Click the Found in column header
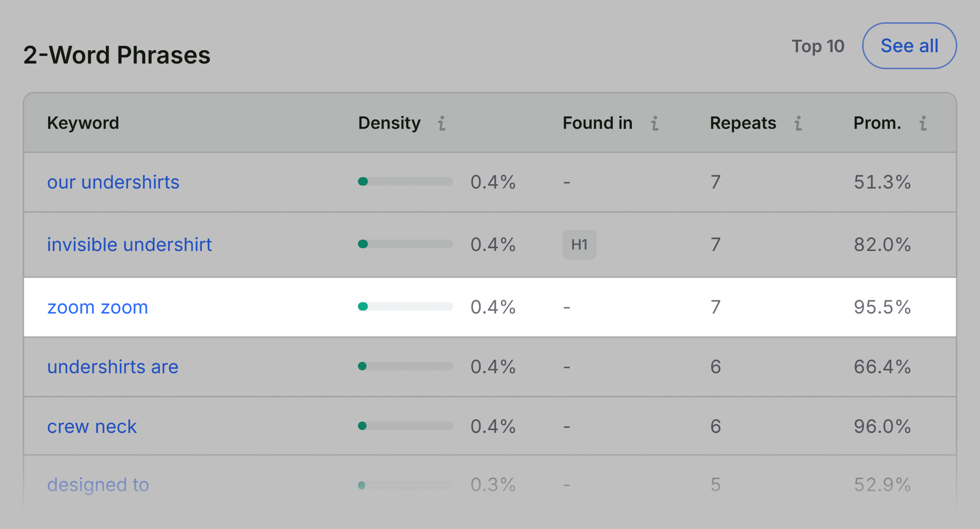Image resolution: width=980 pixels, height=529 pixels. coord(597,123)
